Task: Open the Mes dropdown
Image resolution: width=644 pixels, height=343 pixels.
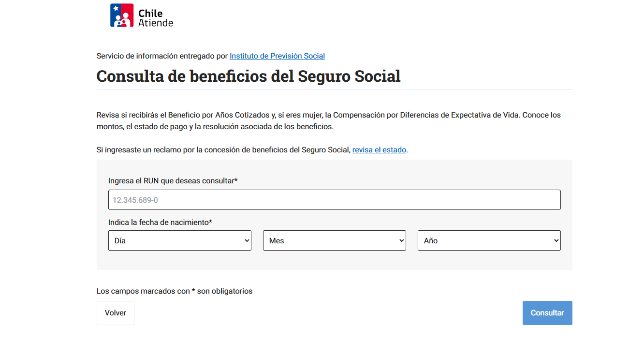Action: coord(334,240)
